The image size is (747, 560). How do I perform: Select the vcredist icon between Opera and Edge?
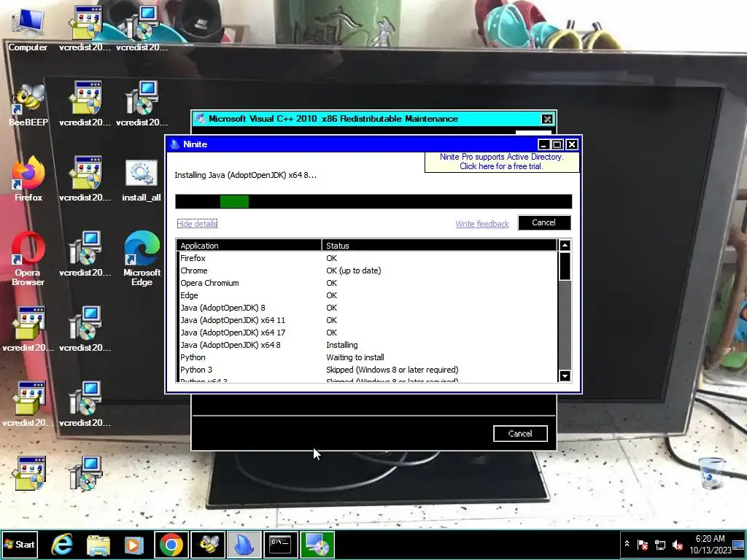(x=85, y=254)
